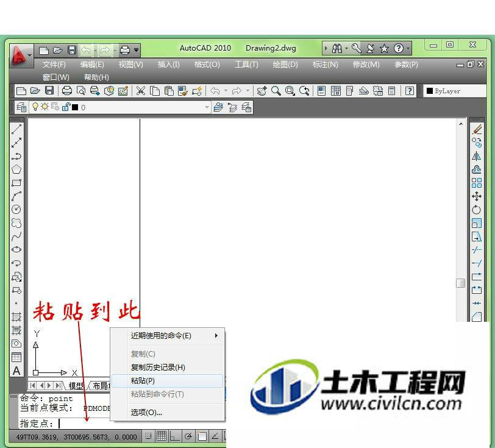Toggle Grid display in status bar
The image size is (495, 448).
(x=162, y=436)
